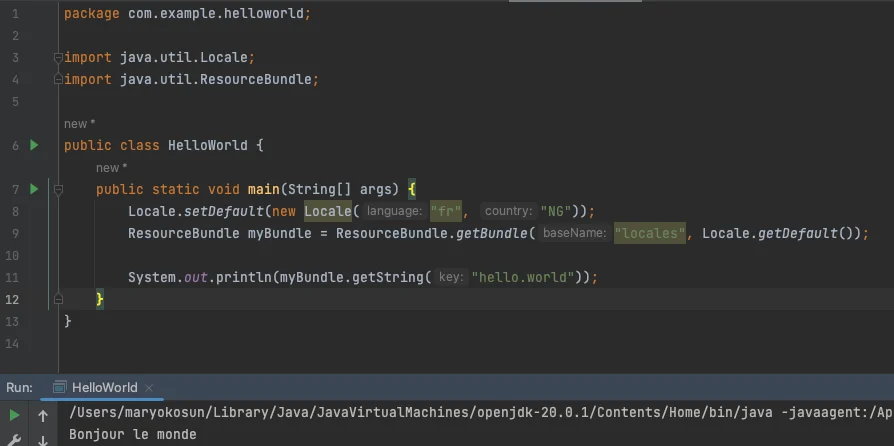Close the HelloWorld run tab
This screenshot has width=894, height=446.
[148, 388]
